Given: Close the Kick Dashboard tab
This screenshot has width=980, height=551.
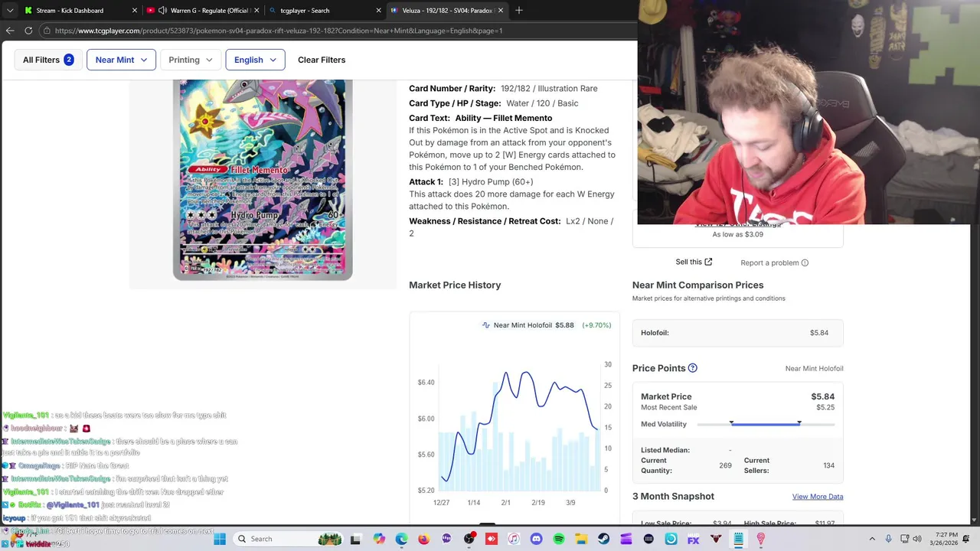Looking at the screenshot, I should click(135, 11).
